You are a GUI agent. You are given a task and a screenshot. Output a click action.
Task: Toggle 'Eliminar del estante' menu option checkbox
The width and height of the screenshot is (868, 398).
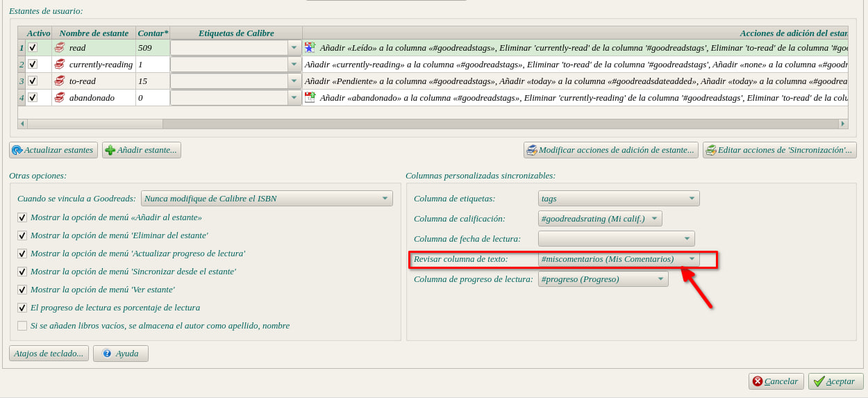point(22,235)
